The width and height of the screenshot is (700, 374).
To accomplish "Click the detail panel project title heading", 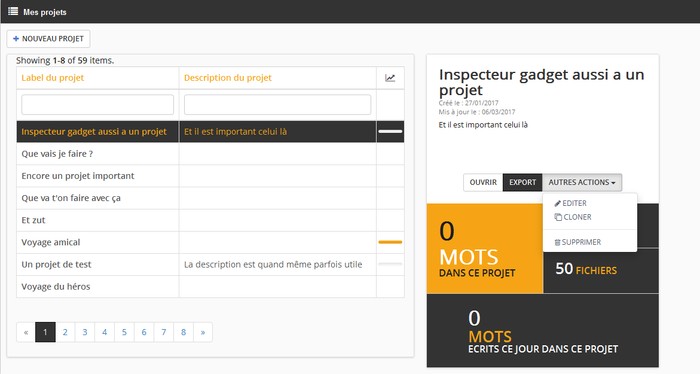I will coord(542,82).
